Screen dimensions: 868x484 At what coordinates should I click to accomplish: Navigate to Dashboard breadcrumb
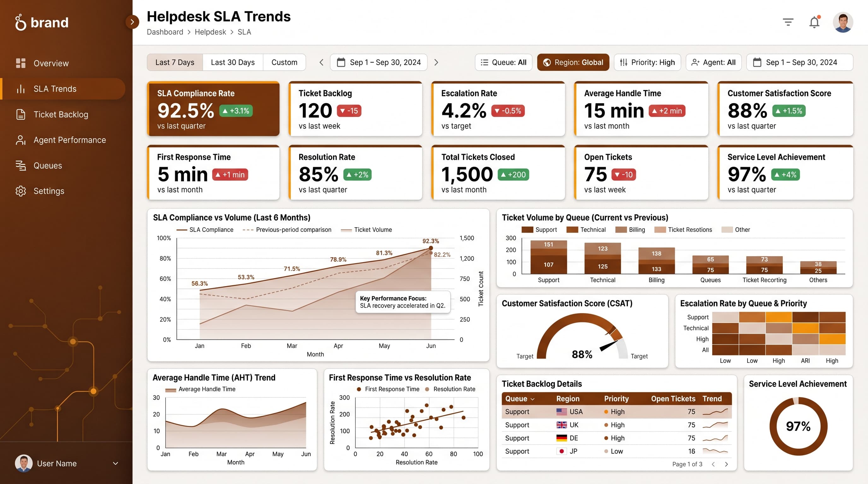pos(165,32)
